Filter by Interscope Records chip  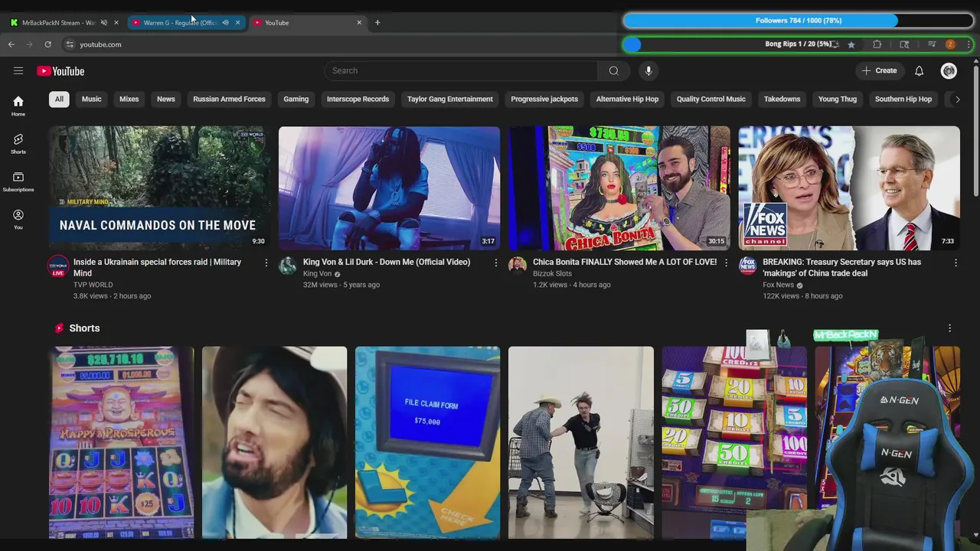click(x=358, y=99)
